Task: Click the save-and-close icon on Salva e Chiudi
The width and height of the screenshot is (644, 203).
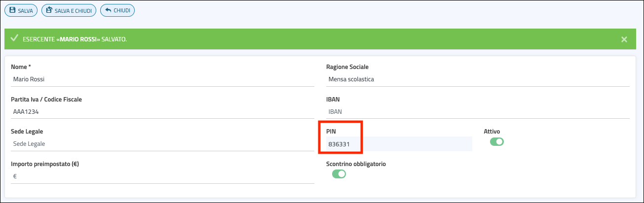Action: (x=50, y=10)
